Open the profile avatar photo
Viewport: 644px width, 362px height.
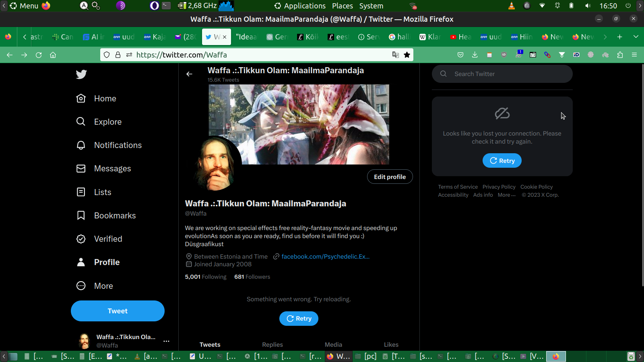216,164
